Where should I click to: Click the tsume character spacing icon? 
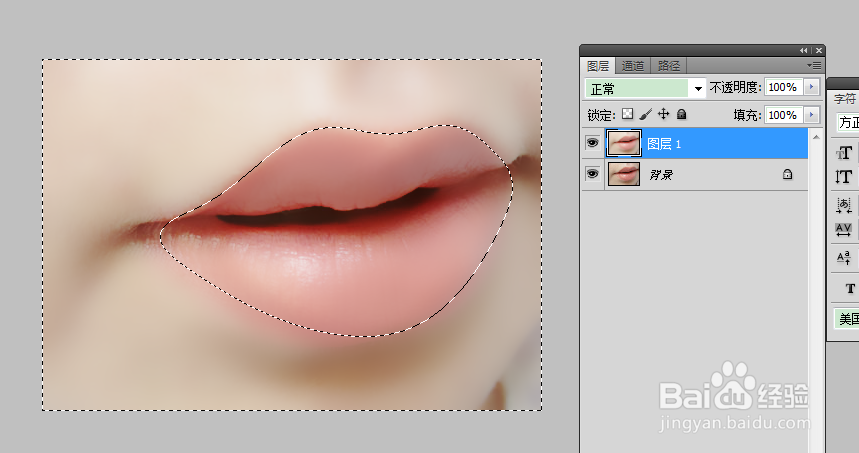[x=844, y=205]
